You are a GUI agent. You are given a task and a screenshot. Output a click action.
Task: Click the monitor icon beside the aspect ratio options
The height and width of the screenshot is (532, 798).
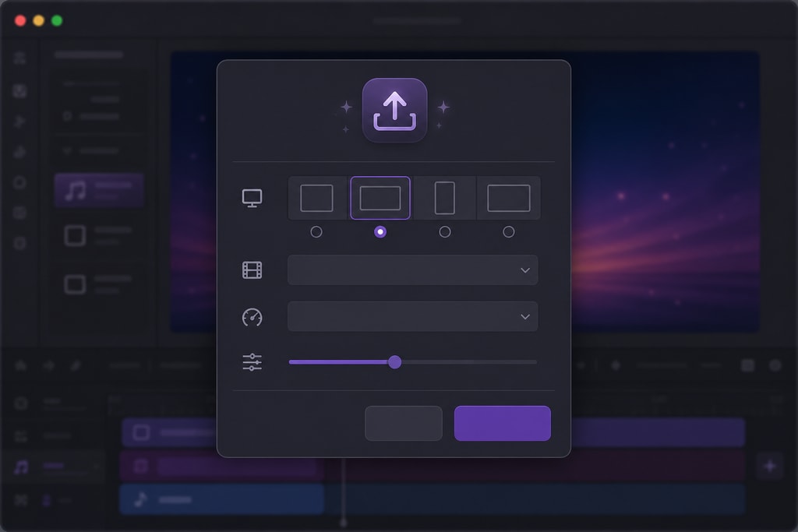click(x=252, y=198)
